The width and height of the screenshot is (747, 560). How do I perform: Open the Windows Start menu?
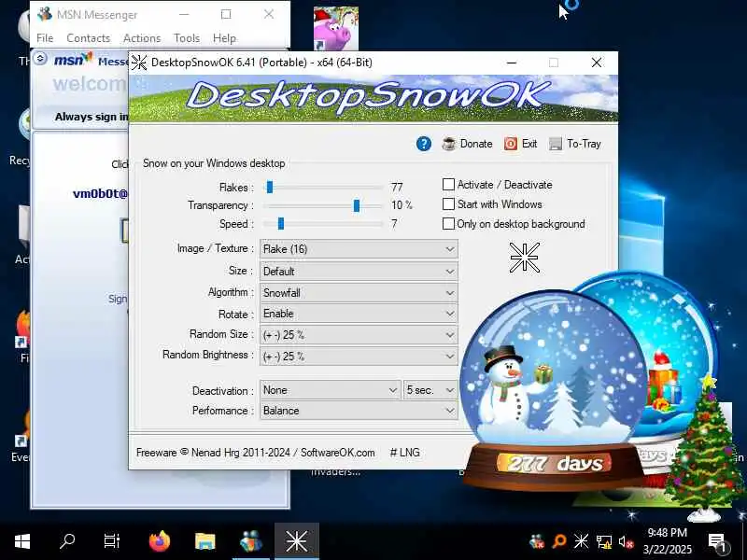tap(22, 541)
